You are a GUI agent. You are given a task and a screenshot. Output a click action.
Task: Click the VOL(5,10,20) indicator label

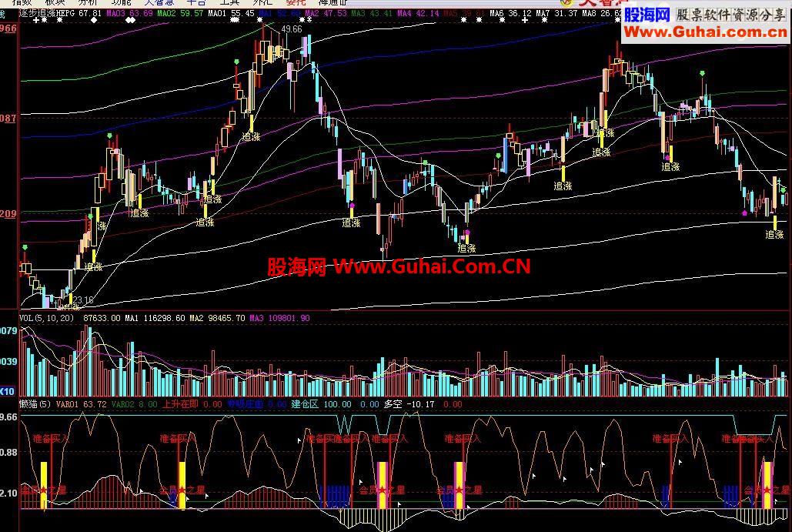[46, 318]
